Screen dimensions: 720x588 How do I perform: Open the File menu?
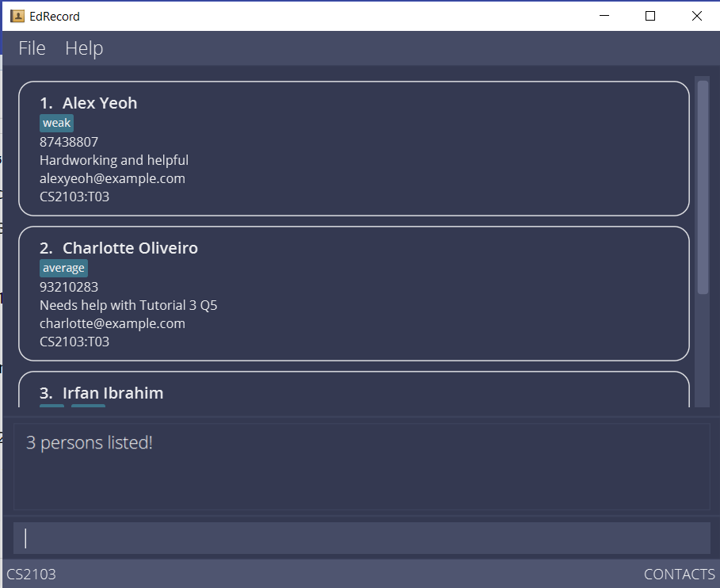pos(32,48)
